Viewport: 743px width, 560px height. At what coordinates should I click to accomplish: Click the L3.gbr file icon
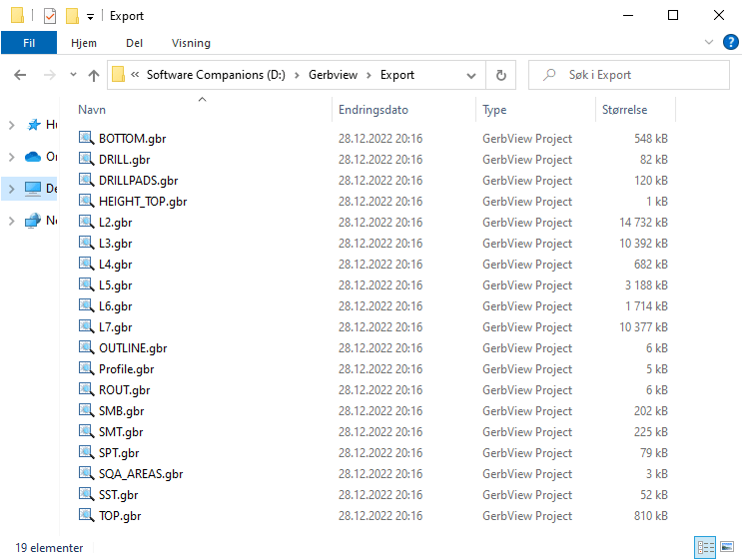coord(86,243)
